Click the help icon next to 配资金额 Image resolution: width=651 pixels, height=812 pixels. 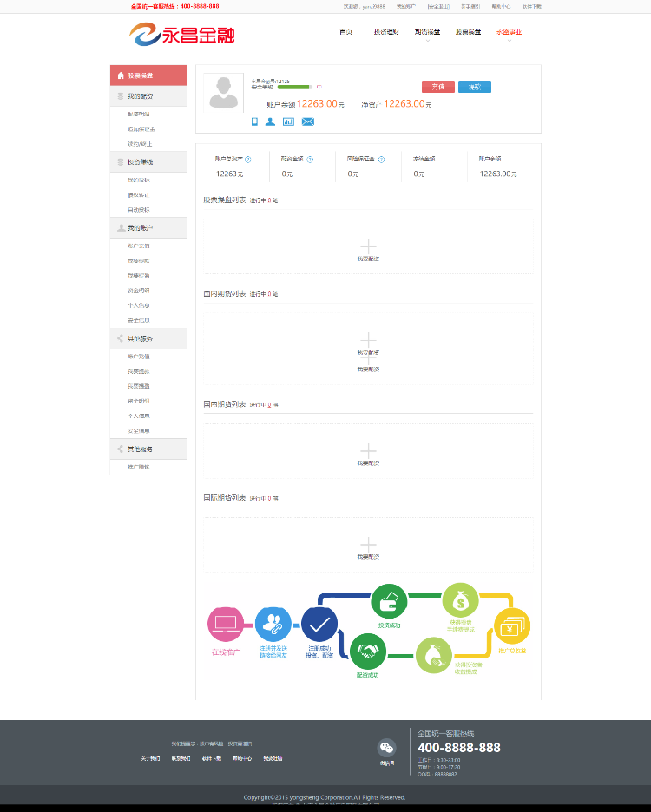[310, 160]
